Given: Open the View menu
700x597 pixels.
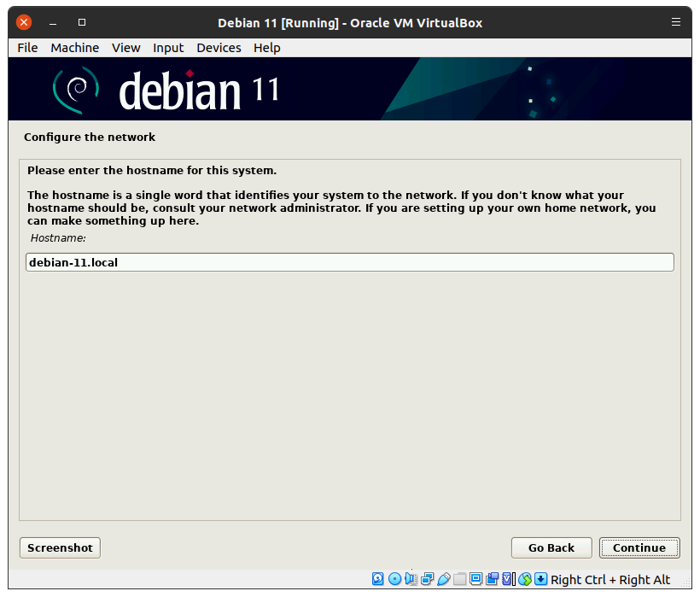Looking at the screenshot, I should (x=125, y=48).
